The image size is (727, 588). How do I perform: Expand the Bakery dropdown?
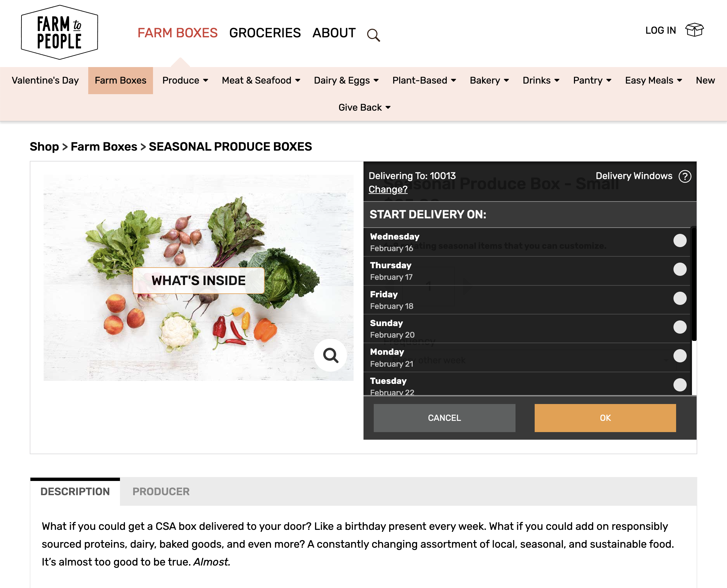489,81
